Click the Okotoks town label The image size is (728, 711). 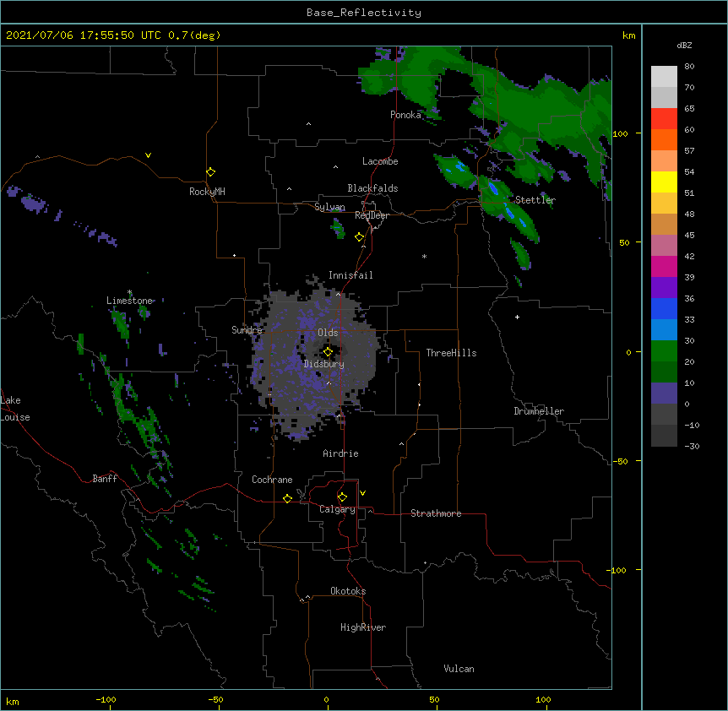[x=348, y=591]
